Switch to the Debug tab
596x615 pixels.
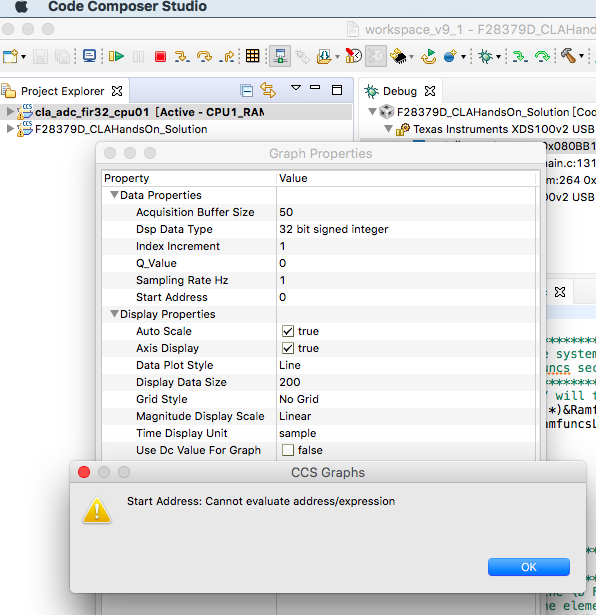click(x=400, y=91)
